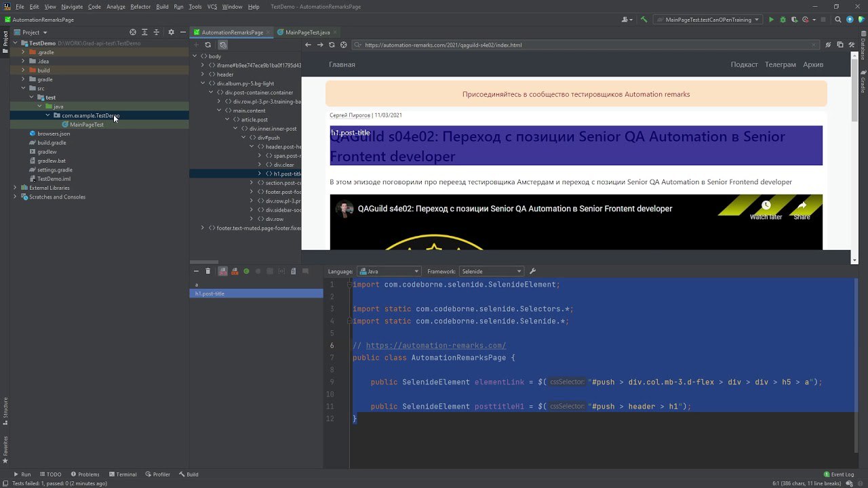The width and height of the screenshot is (868, 488).
Task: Collapse the src folder in project tree
Action: point(24,88)
